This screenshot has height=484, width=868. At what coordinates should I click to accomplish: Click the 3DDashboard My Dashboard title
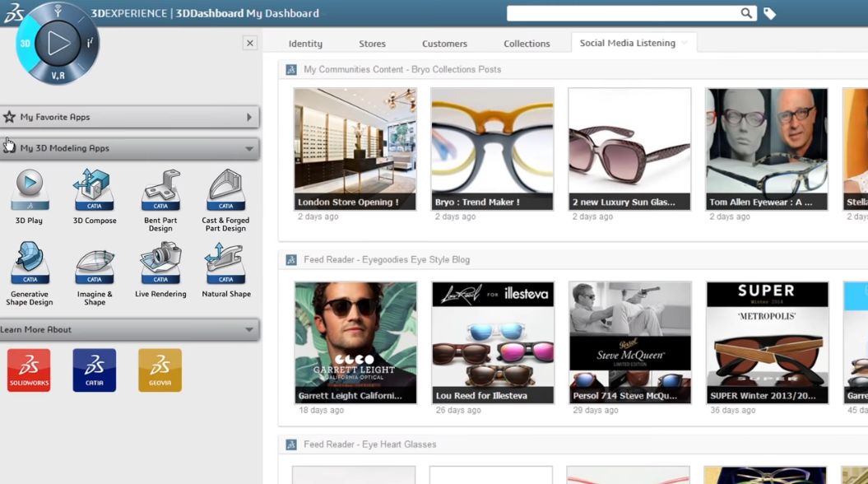click(248, 13)
